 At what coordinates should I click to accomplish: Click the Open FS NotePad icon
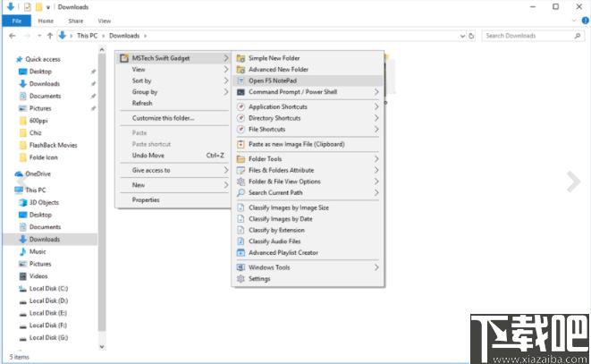[241, 80]
